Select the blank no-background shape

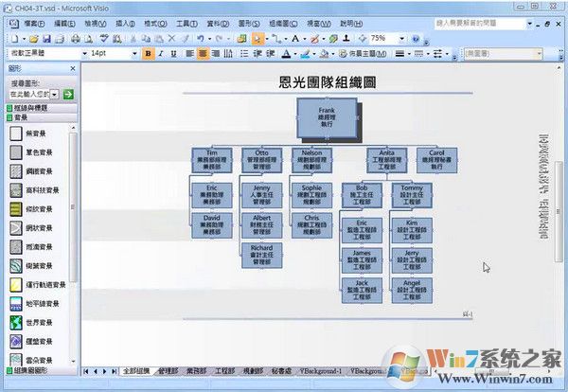point(27,134)
